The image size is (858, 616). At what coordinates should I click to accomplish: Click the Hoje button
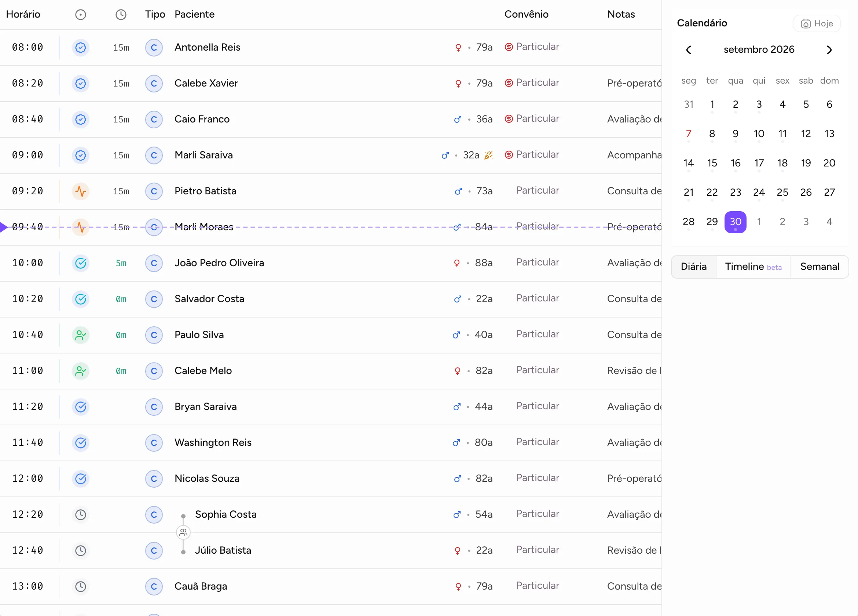817,24
